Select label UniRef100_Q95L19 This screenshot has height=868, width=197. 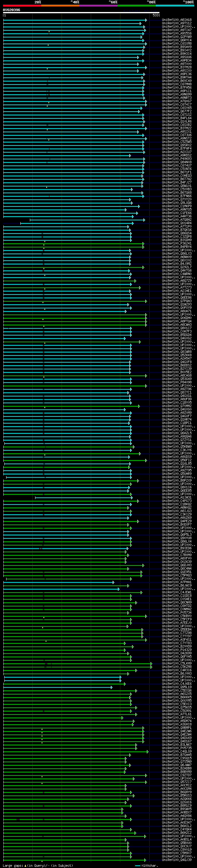coord(177,687)
